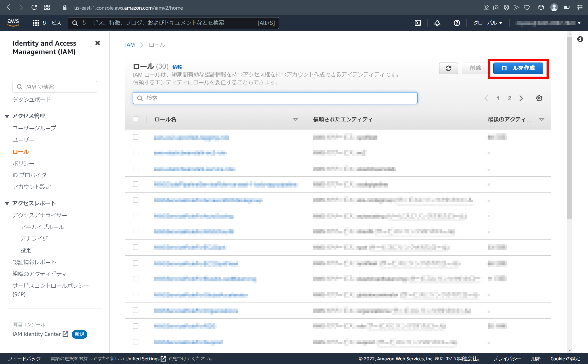Screen dimensions: 588x364
Task: Open the グローバル region dropdown
Action: pos(487,23)
